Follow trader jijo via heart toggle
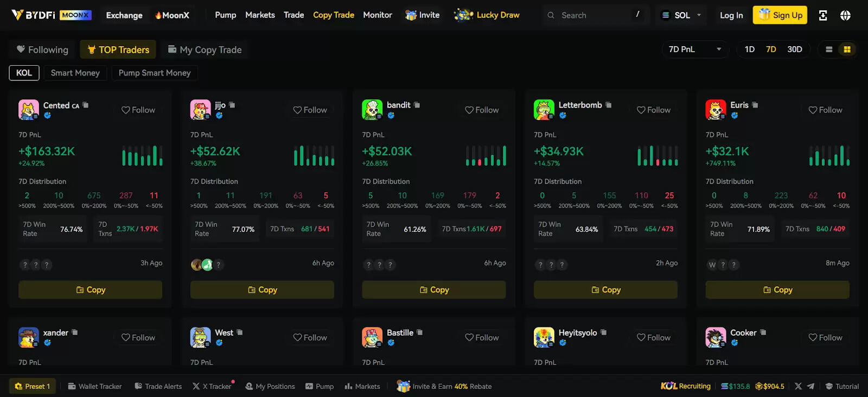The image size is (868, 397). [x=310, y=110]
